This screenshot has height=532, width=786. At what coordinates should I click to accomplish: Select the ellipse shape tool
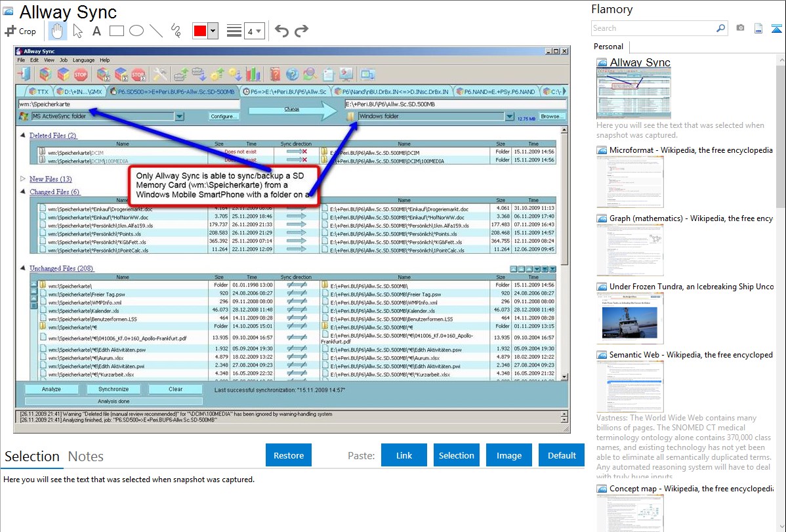click(x=136, y=31)
